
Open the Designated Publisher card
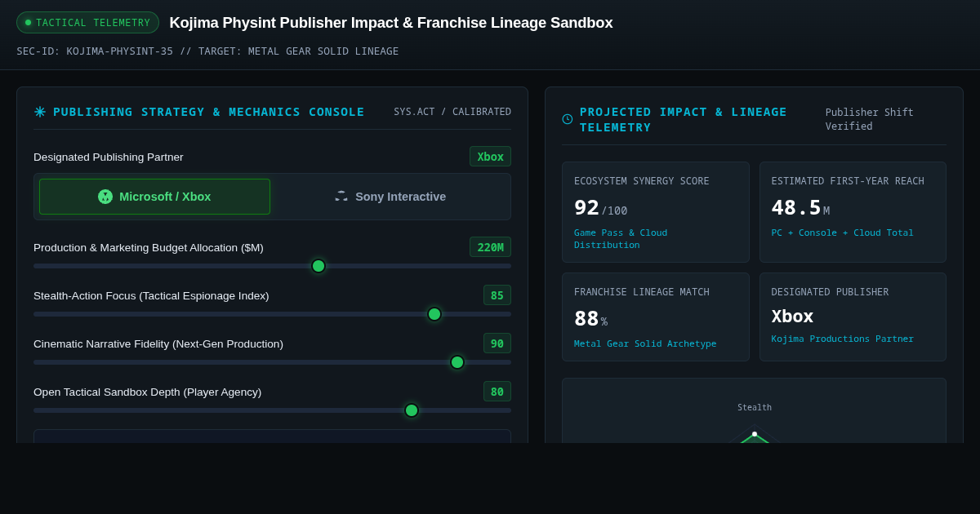point(853,317)
